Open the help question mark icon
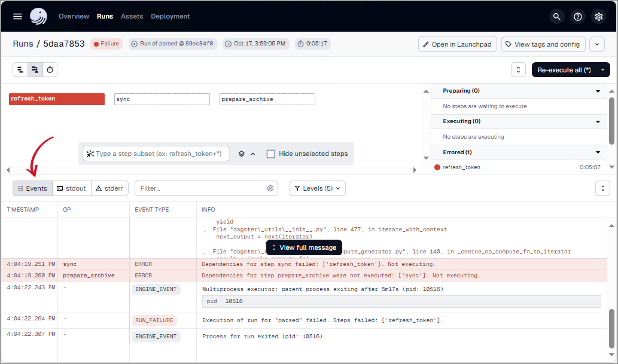 [577, 17]
